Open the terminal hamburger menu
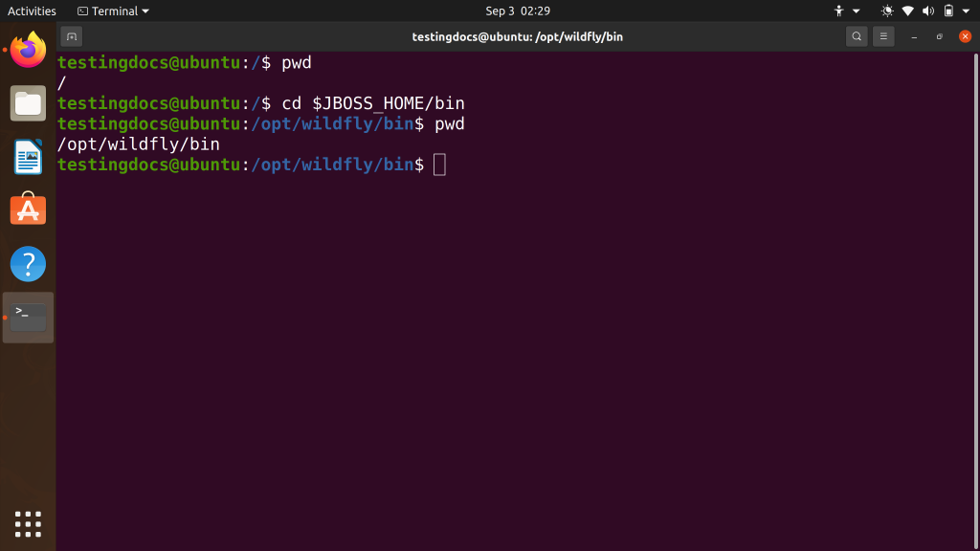Image resolution: width=980 pixels, height=551 pixels. tap(882, 36)
